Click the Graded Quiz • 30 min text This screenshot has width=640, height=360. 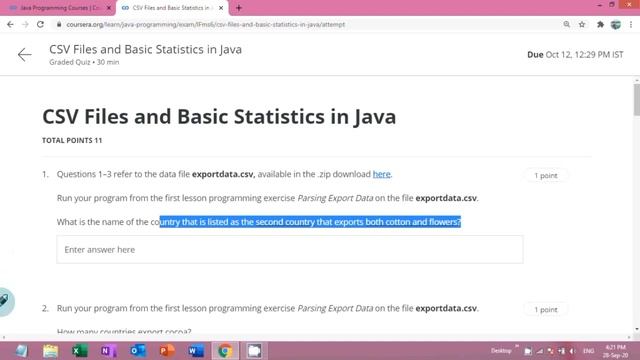coord(84,62)
